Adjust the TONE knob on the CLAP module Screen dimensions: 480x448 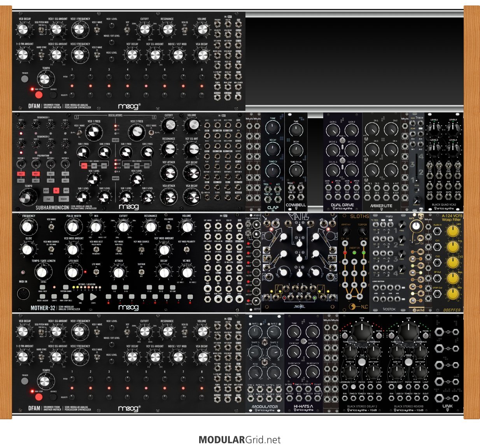[273, 128]
